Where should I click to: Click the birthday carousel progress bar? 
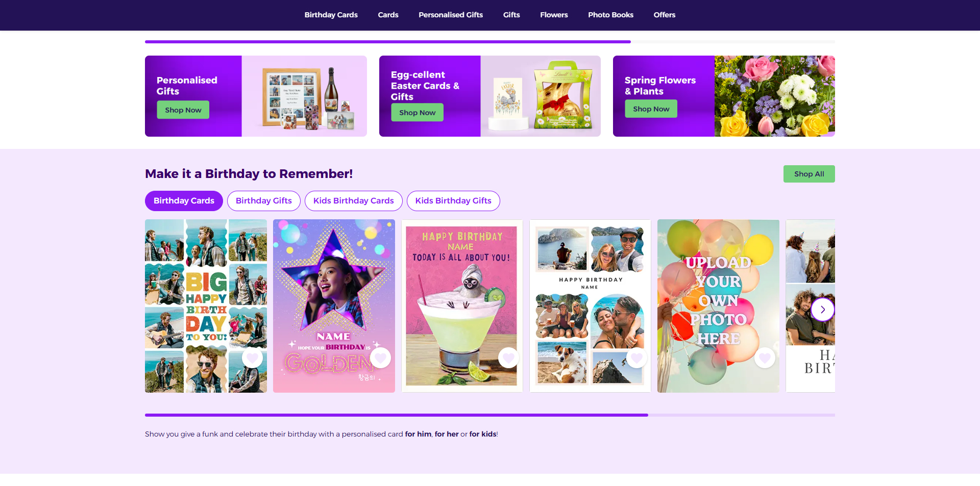pyautogui.click(x=490, y=415)
